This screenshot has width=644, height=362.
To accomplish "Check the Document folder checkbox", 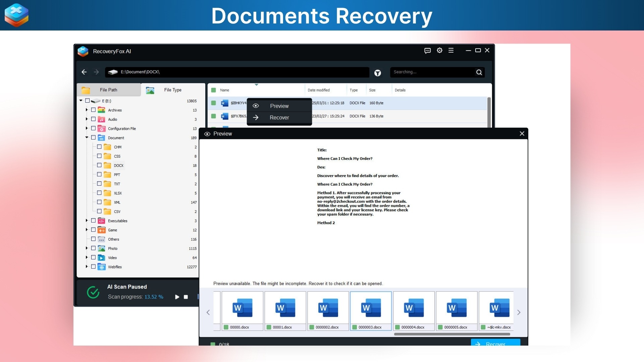I will point(94,137).
